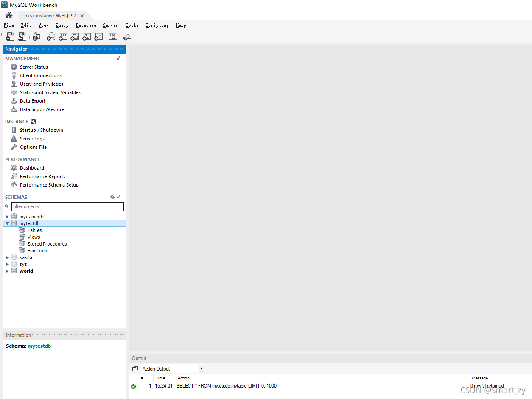Select the sakila schema

tap(26, 257)
